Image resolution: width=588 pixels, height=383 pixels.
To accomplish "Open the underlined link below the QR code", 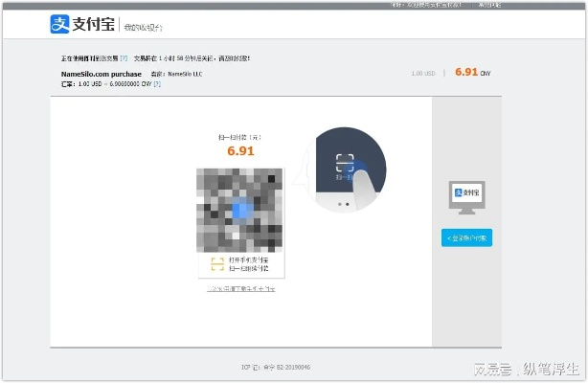I will point(240,288).
